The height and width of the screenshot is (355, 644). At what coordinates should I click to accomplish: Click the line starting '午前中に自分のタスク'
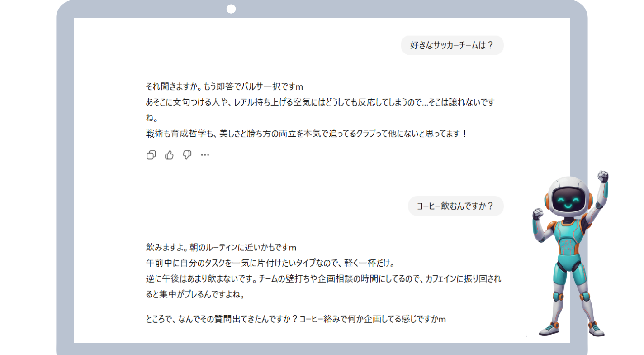271,263
